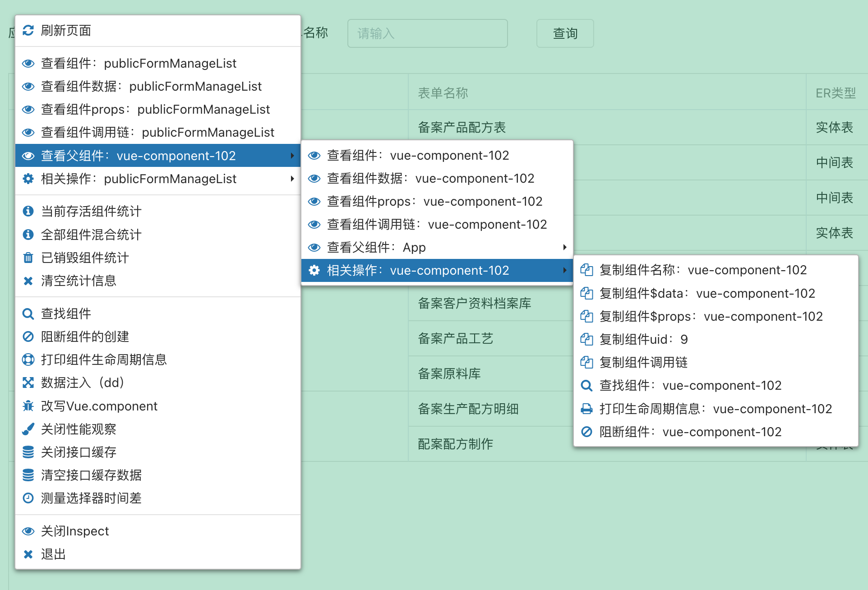Toggle 关闭接口缓存 option
This screenshot has width=868, height=590.
point(78,452)
